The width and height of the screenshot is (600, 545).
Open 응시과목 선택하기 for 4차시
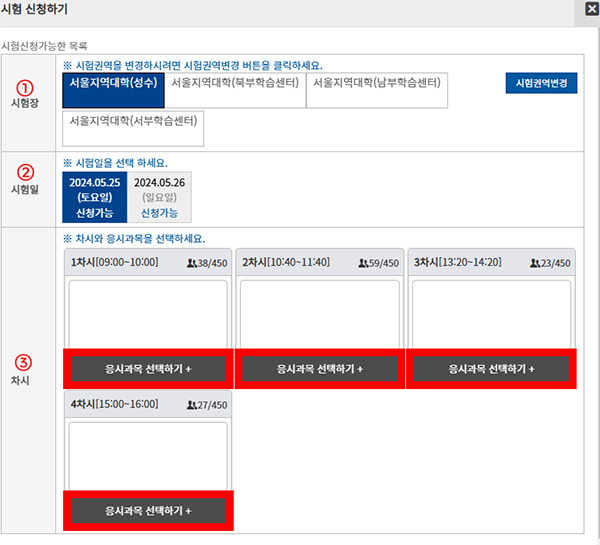(148, 511)
